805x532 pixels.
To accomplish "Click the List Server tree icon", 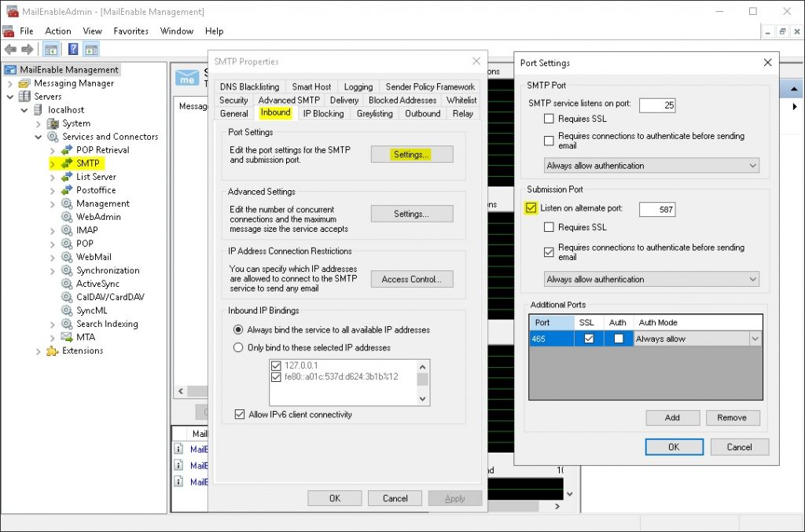I will coord(67,177).
